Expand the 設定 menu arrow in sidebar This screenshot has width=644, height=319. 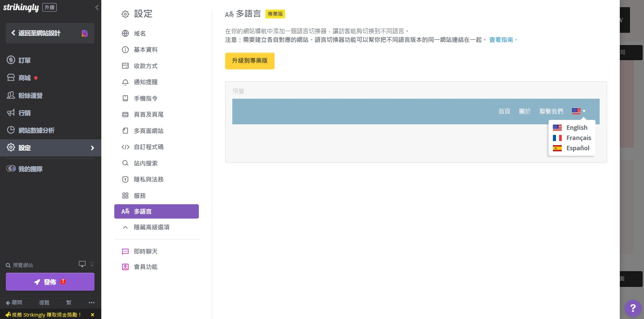click(92, 148)
